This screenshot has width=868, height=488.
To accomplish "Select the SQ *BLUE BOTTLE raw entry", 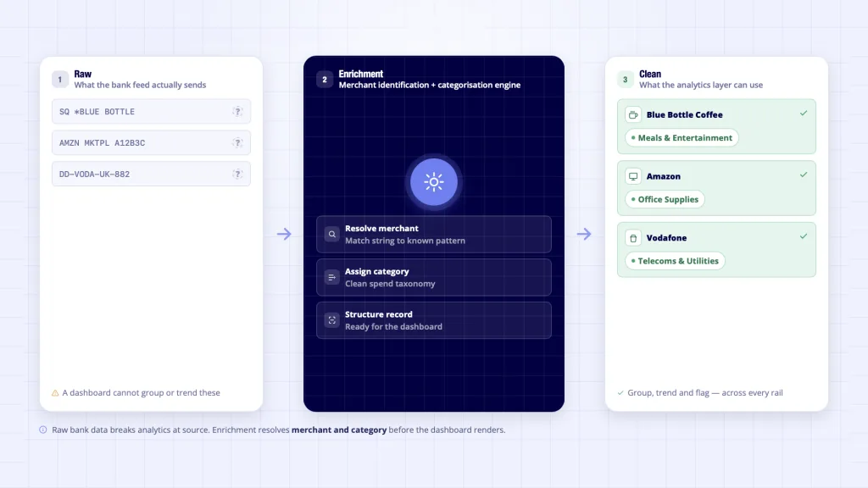I will (x=151, y=112).
